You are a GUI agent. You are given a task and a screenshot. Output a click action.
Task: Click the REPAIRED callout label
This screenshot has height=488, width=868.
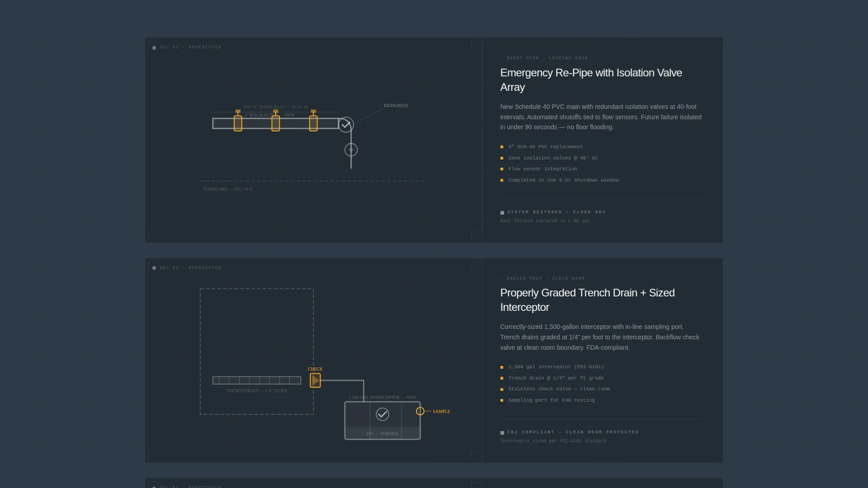point(396,105)
